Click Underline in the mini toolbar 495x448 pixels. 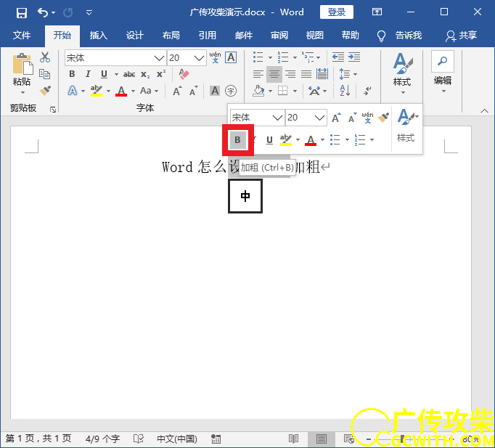[x=269, y=140]
